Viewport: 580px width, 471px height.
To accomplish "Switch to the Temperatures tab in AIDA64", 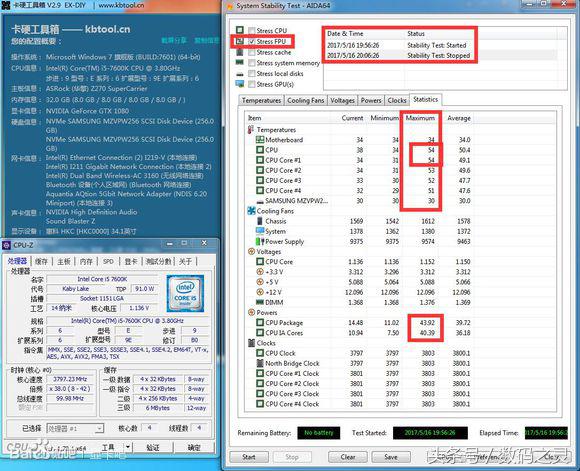I will 261,100.
